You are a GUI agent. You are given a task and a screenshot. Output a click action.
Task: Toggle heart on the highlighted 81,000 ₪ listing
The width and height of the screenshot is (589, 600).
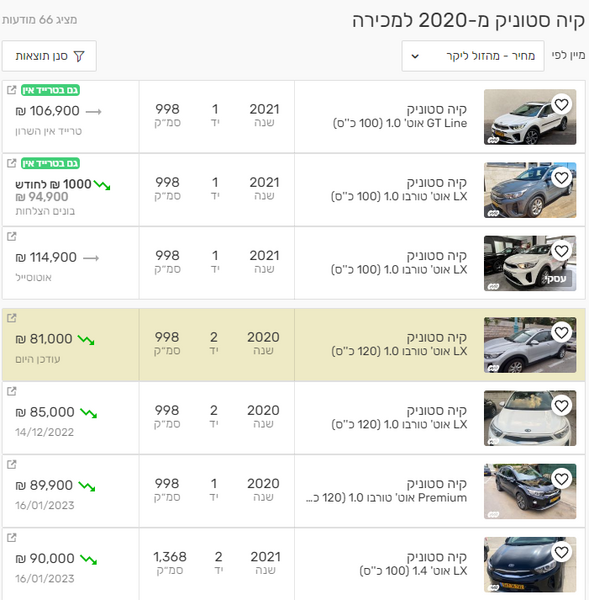561,333
